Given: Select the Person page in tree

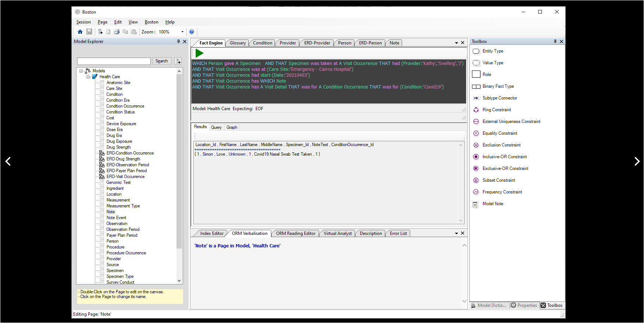Looking at the screenshot, I should (x=112, y=241).
